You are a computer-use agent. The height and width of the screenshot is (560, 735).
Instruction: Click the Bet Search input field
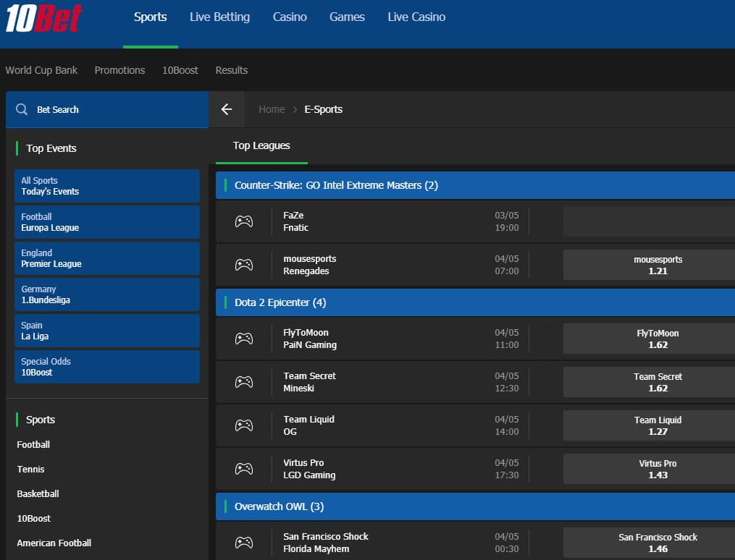(x=116, y=109)
